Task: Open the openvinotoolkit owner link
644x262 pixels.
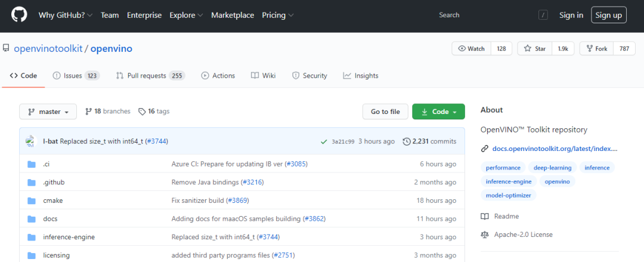Action: tap(48, 48)
